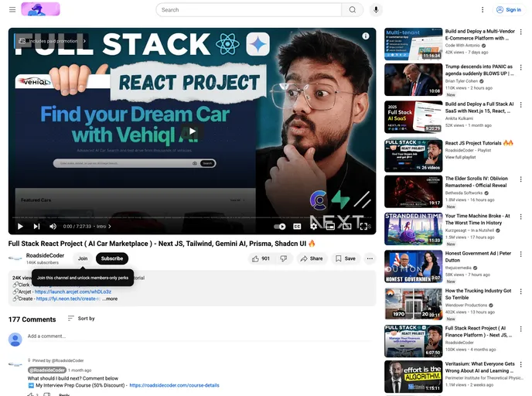This screenshot has height=396, width=532.
Task: Toggle closed captions CC
Action: 297,227
